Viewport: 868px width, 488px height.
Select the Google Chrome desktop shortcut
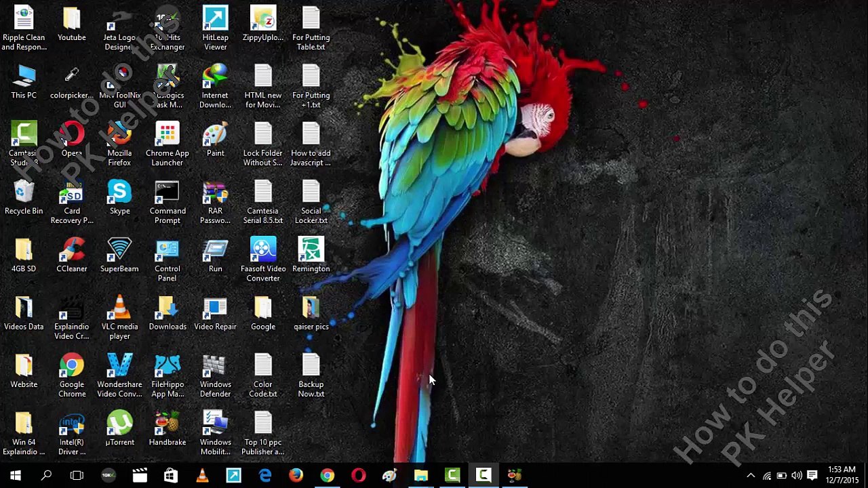coord(71,375)
